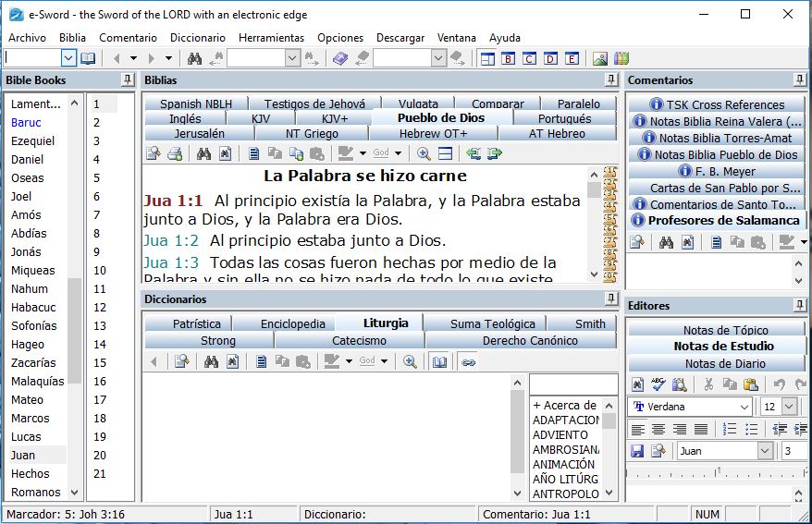Open the Juan book dropdown in Editores

[x=765, y=451]
